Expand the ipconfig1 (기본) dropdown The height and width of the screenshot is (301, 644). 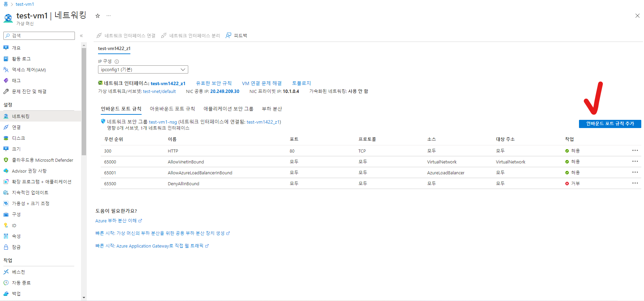click(143, 69)
